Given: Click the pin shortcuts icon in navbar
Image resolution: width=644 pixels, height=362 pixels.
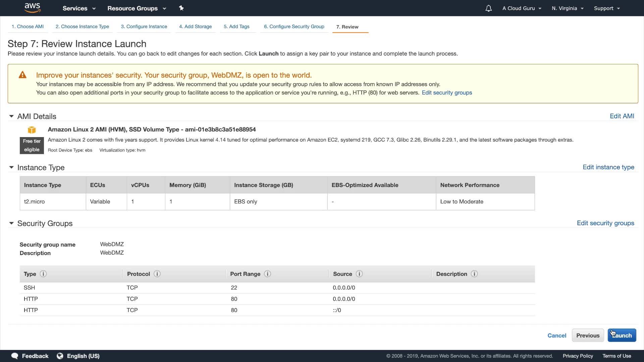Looking at the screenshot, I should point(181,8).
